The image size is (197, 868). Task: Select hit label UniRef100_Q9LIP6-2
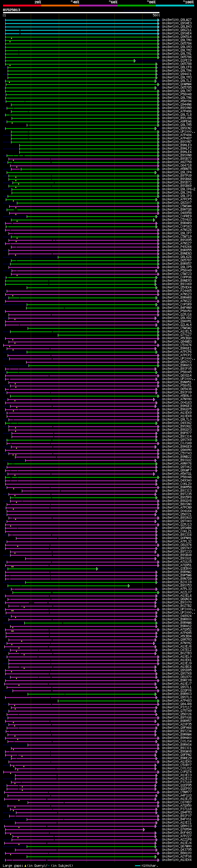coord(179,189)
